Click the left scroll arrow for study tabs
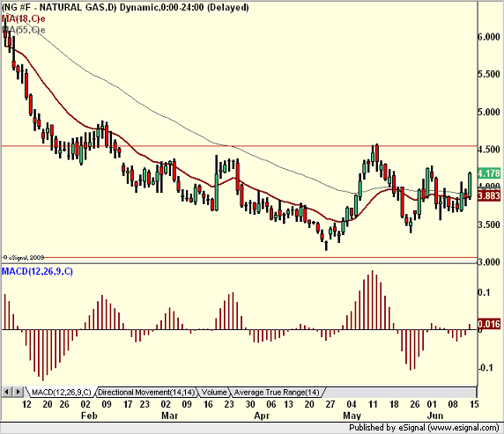This screenshot has height=434, width=504. pyautogui.click(x=7, y=392)
